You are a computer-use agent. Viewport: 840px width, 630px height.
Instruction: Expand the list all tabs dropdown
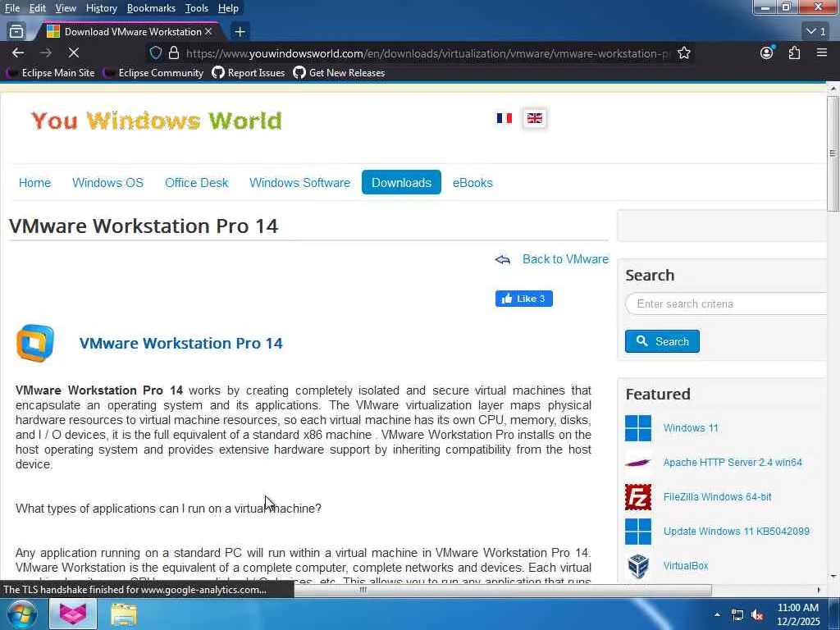pos(816,32)
